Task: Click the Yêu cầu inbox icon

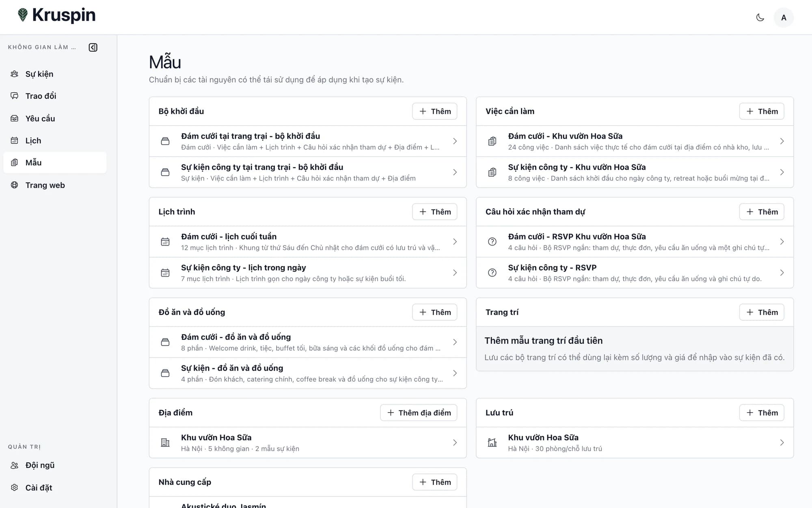Action: (14, 118)
